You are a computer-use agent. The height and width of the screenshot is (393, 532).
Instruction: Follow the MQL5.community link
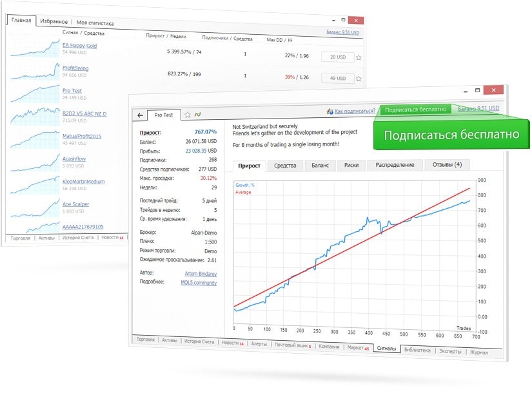[199, 282]
